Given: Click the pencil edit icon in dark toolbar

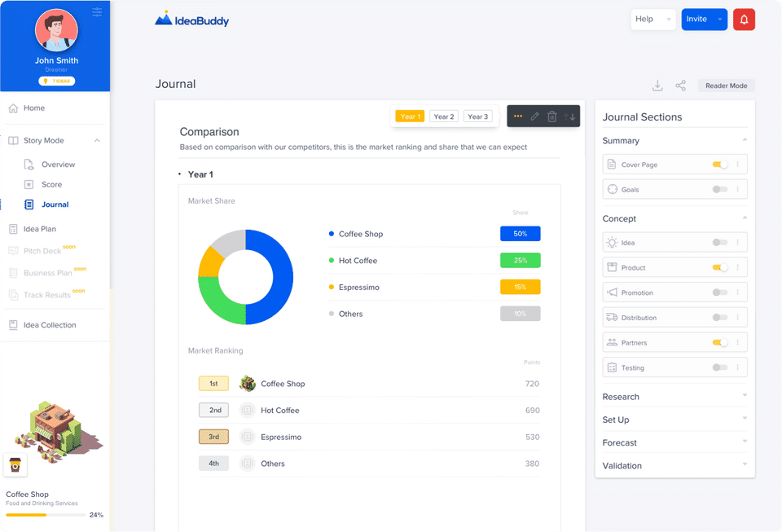Looking at the screenshot, I should [534, 117].
